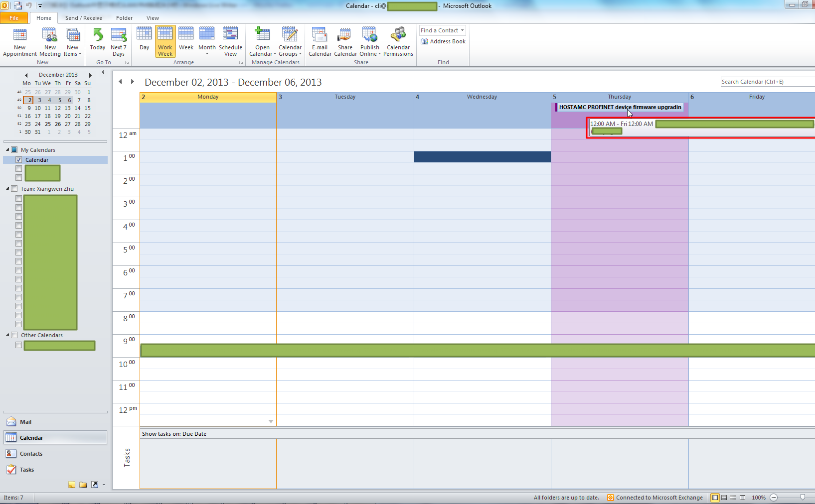The width and height of the screenshot is (815, 504).
Task: Show previous month in mini calendar
Action: [x=26, y=75]
